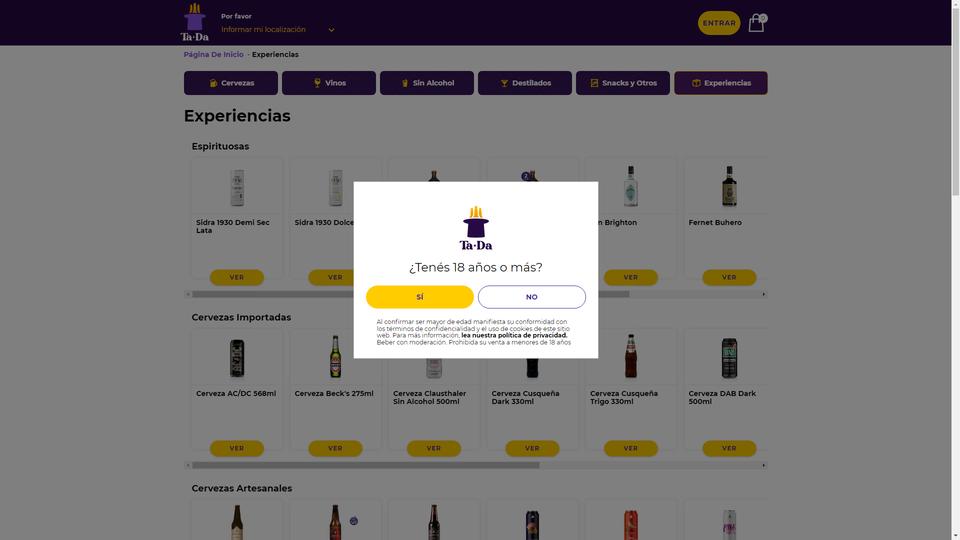Screen dimensions: 960x540
Task: Go to Página De Inicio breadcrumb
Action: (x=214, y=54)
